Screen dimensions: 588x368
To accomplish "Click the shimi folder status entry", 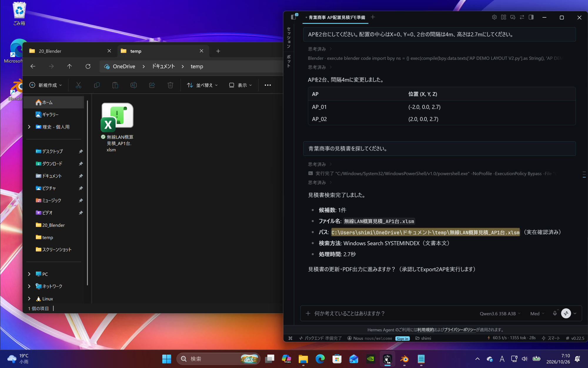I will pos(423,338).
